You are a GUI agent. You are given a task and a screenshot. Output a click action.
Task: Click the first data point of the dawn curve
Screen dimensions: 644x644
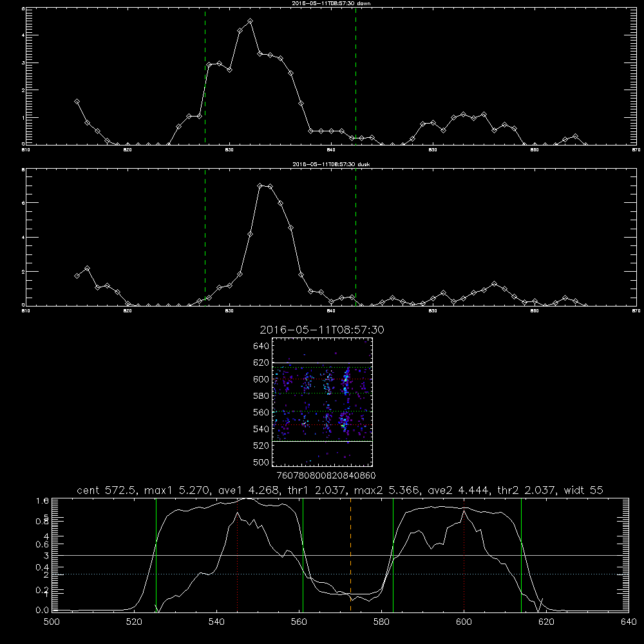(77, 102)
